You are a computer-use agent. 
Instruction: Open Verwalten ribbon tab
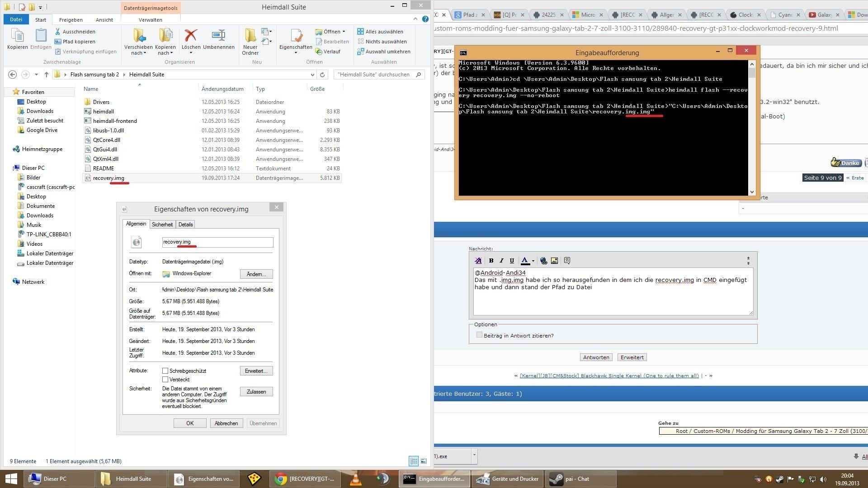pos(151,20)
